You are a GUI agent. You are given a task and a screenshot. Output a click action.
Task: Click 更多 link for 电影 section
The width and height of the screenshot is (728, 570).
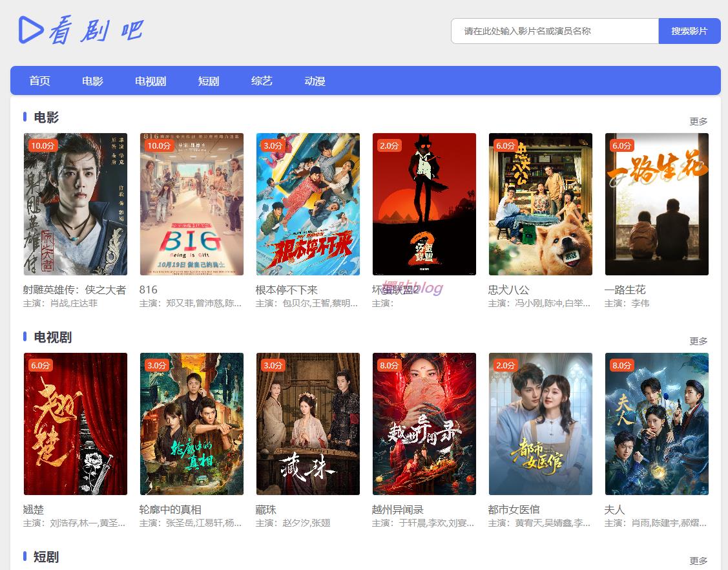coord(698,121)
